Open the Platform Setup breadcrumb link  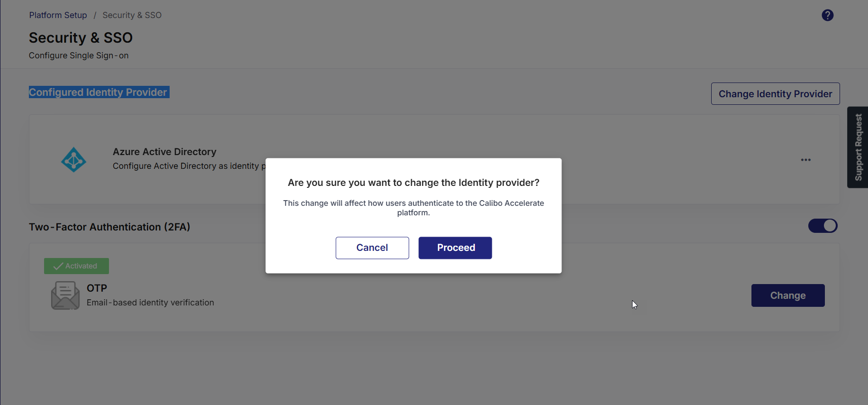click(x=58, y=15)
